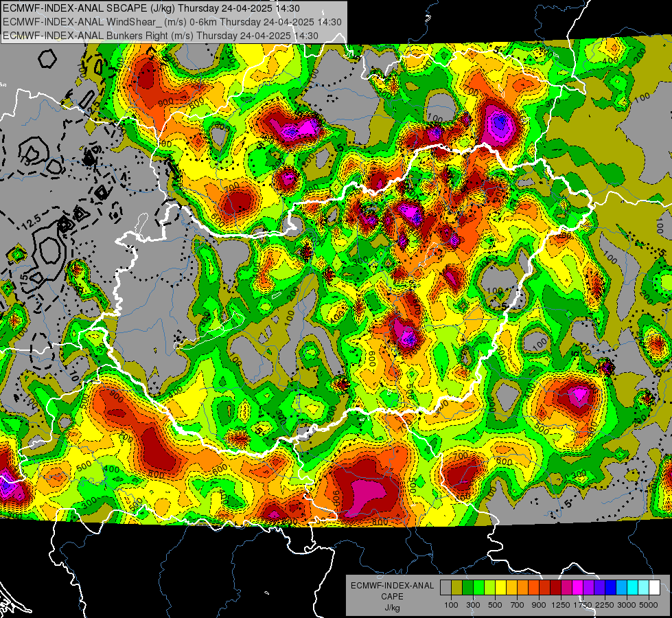Click the dark green legend swatch
The width and height of the screenshot is (672, 618).
(467, 587)
